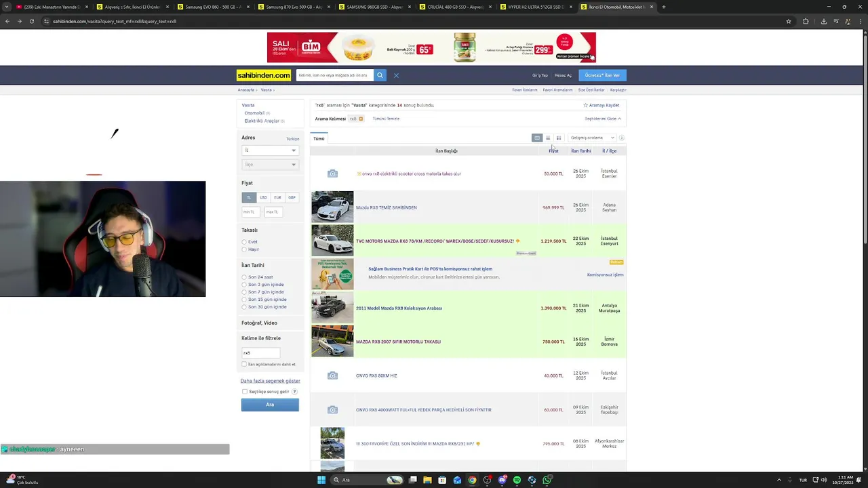
Task: Enable İlan açıklamalarını dahil et checkbox
Action: [244, 365]
